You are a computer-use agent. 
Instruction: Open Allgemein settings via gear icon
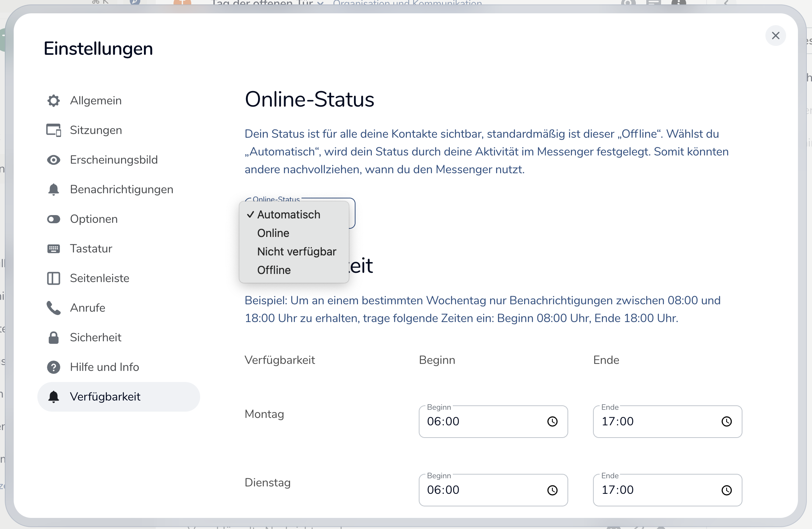[54, 101]
